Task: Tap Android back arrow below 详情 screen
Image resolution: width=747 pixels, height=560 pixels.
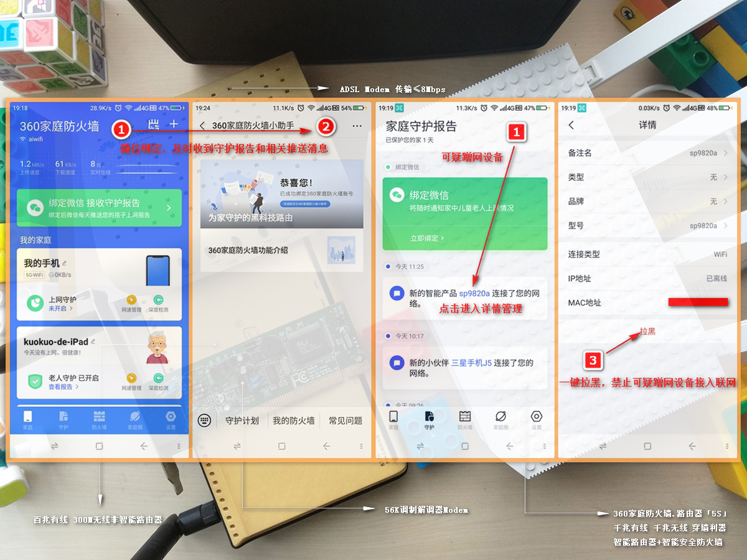Action: [x=692, y=446]
